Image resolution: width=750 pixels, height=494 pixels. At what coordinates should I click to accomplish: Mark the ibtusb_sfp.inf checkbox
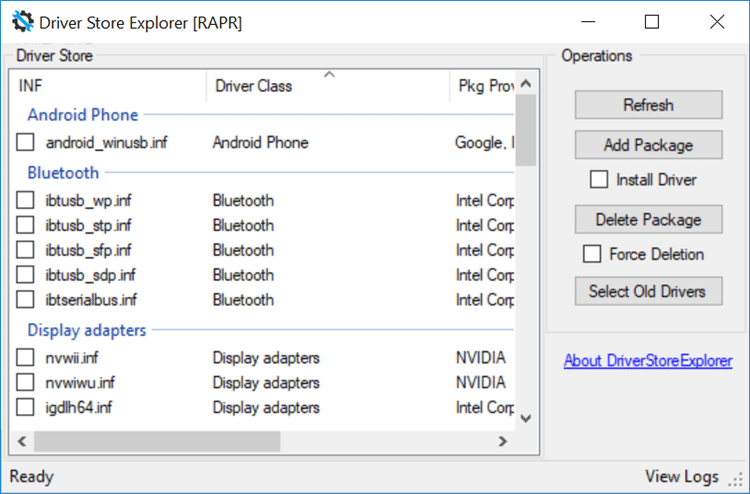tap(25, 250)
